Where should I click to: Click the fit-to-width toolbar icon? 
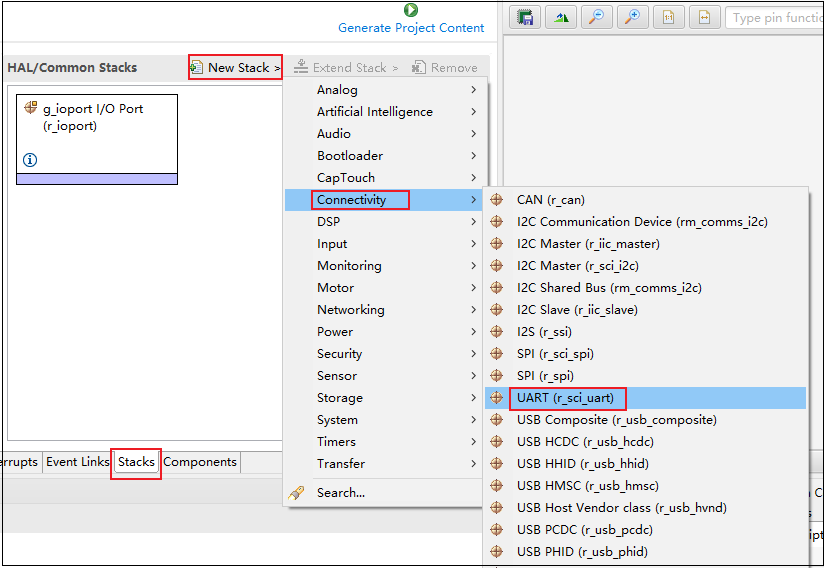tap(705, 18)
